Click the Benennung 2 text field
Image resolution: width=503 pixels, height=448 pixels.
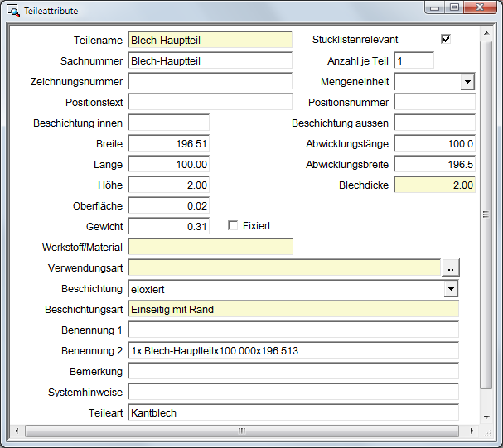293,350
